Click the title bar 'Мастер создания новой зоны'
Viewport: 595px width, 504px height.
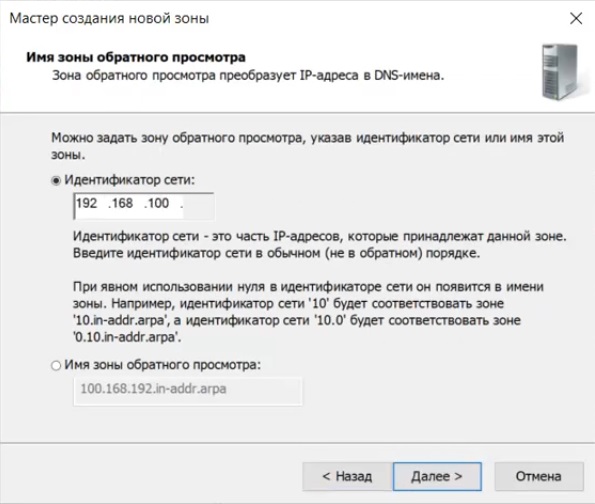(x=109, y=18)
